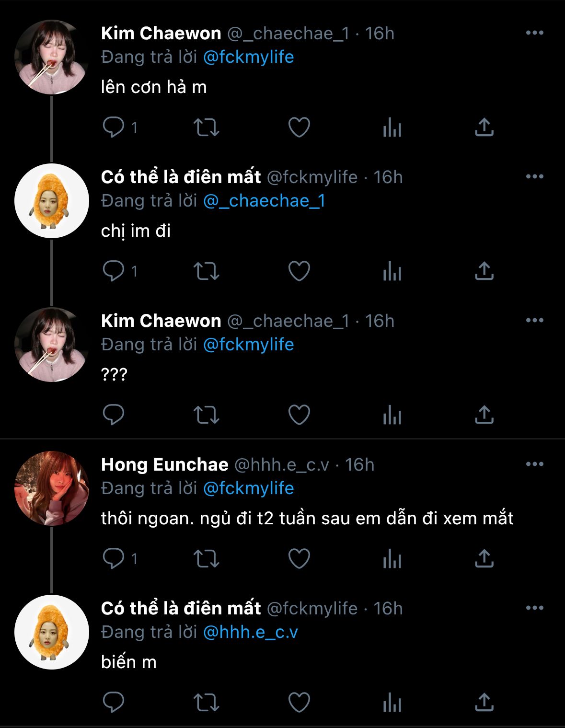Image resolution: width=565 pixels, height=728 pixels.
Task: View analytics for Hong Eunchae's tweet
Action: coord(392,559)
